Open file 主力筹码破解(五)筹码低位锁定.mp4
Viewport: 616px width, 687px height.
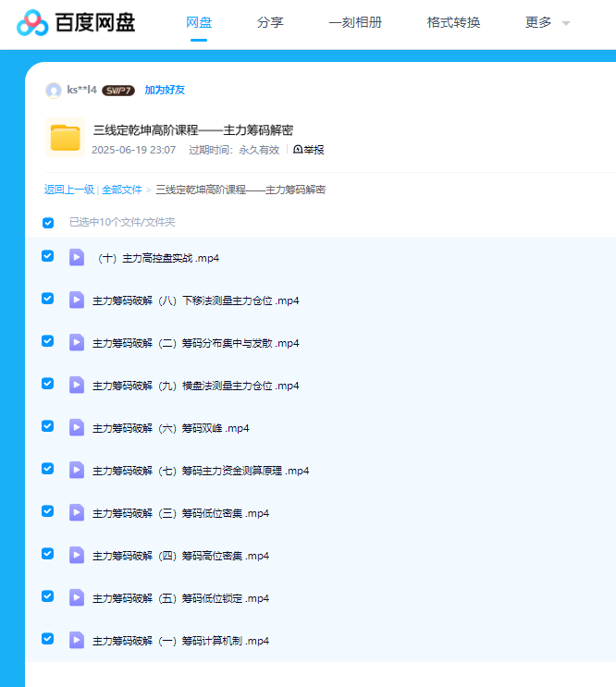point(181,598)
